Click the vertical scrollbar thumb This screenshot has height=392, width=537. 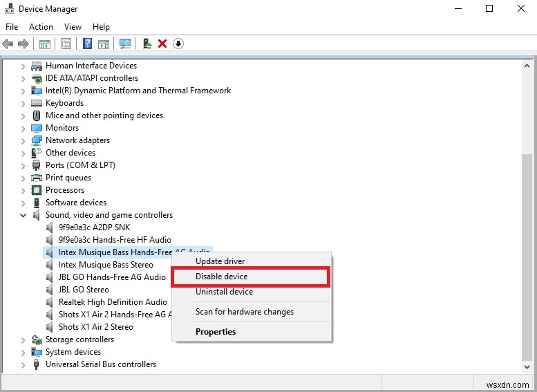point(527,257)
